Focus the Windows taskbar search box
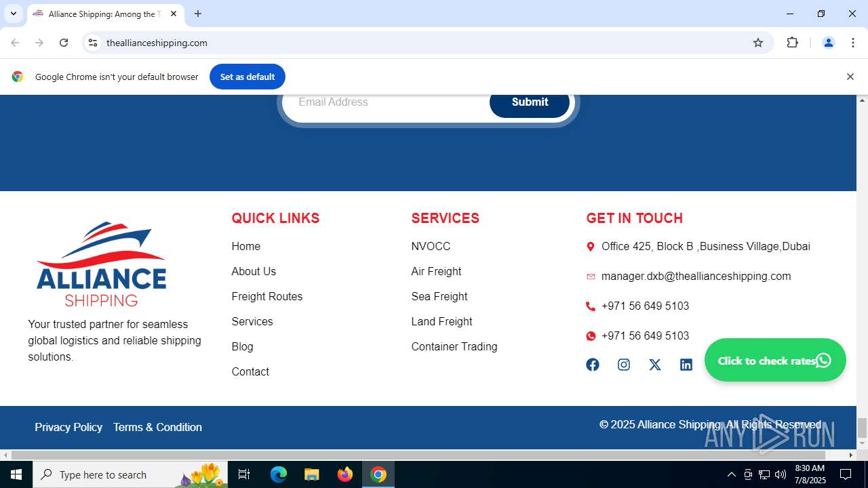The width and height of the screenshot is (868, 488). 130,474
